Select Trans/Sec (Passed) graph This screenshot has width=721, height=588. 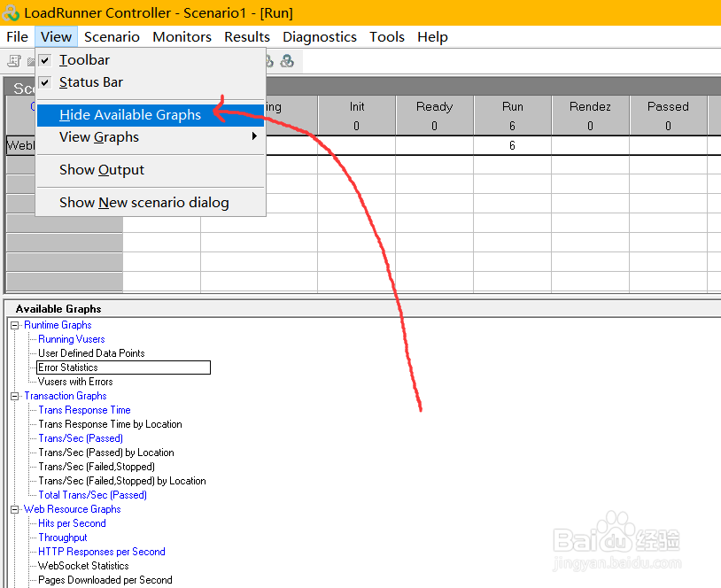(x=81, y=438)
